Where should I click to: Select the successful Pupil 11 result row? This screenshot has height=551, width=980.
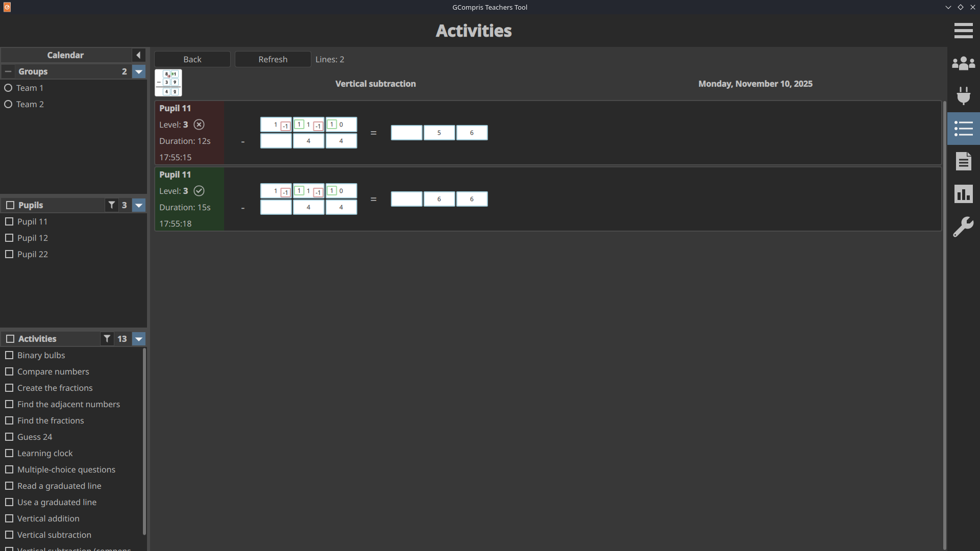tap(548, 199)
